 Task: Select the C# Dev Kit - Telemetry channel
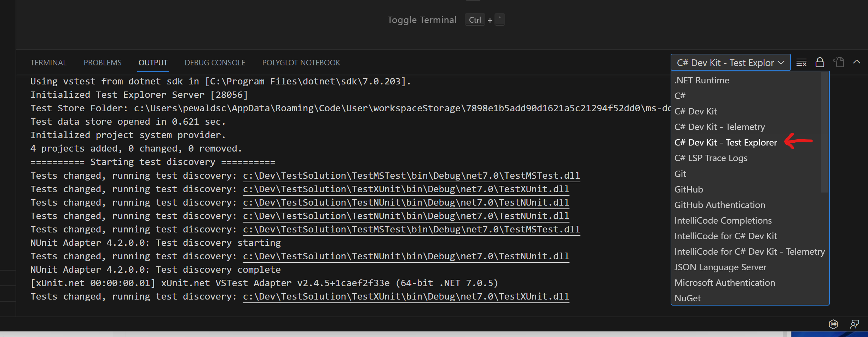(x=719, y=127)
